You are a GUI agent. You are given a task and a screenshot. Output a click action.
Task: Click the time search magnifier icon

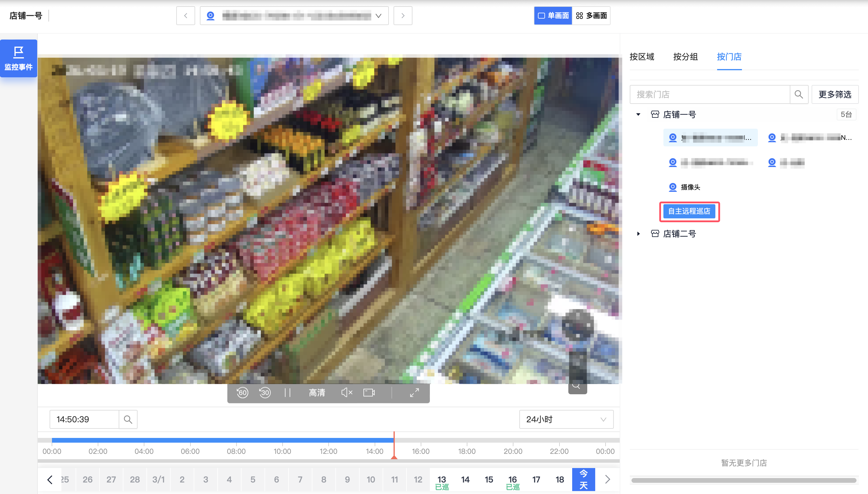click(x=128, y=419)
